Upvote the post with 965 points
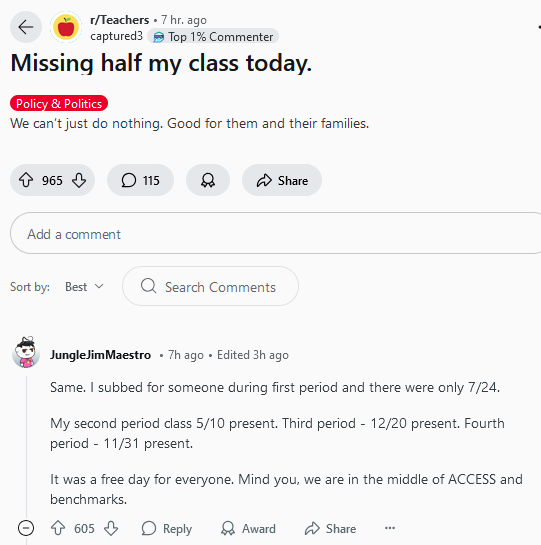Screen dimensions: 541x545 [26, 180]
